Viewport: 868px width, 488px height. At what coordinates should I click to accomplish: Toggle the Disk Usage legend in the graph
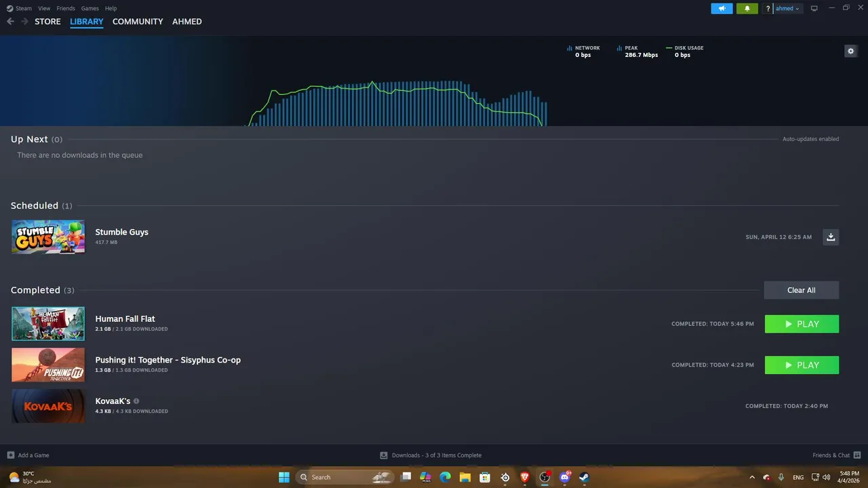pyautogui.click(x=684, y=52)
